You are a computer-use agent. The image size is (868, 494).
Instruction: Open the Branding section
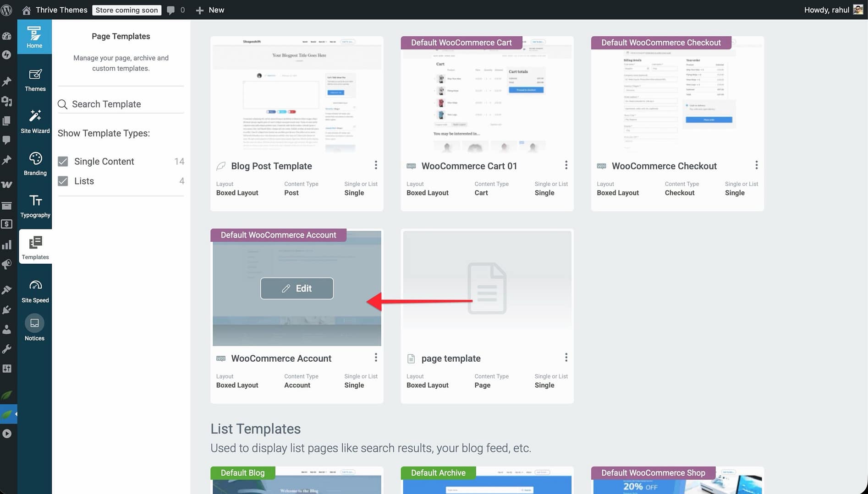click(35, 163)
